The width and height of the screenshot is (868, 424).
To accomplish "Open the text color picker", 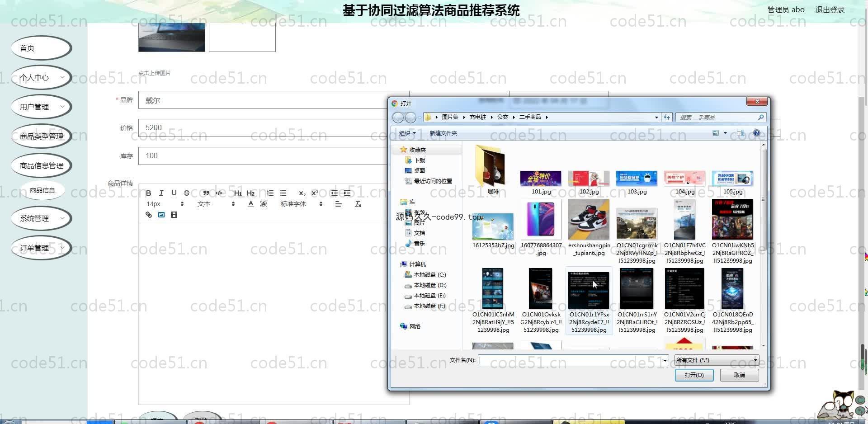I will (x=251, y=204).
